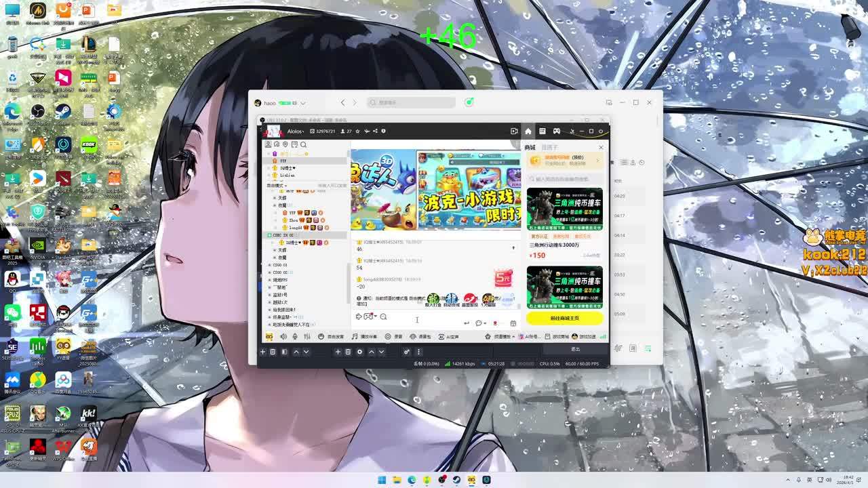Click the audio mixer sliders icon in YY bottom bar
This screenshot has width=868, height=488.
[307, 337]
